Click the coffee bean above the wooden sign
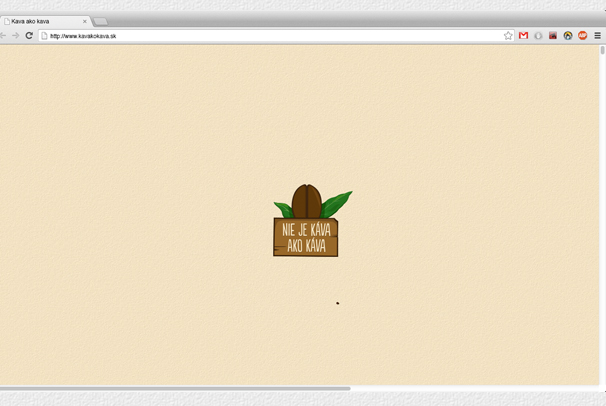The image size is (606, 406). (306, 201)
